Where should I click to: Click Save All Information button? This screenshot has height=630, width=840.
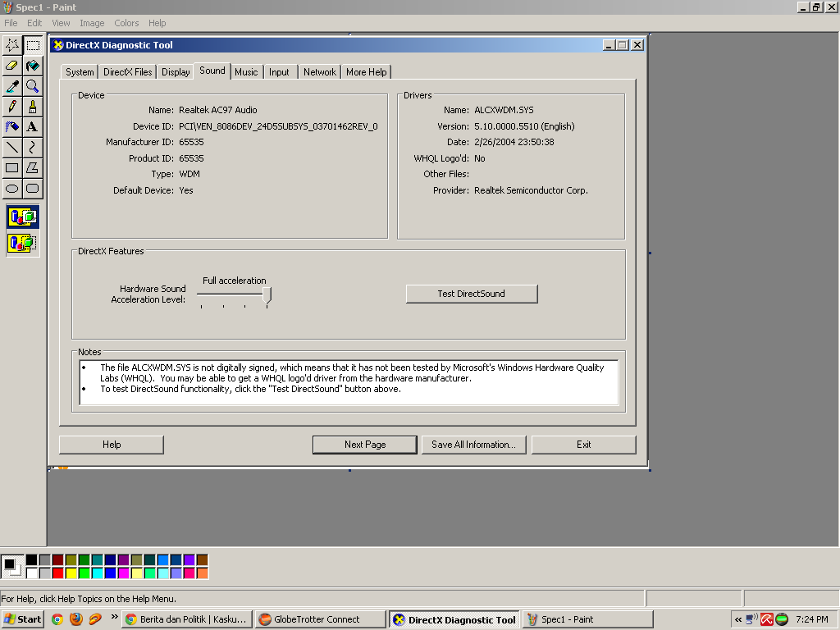(473, 445)
